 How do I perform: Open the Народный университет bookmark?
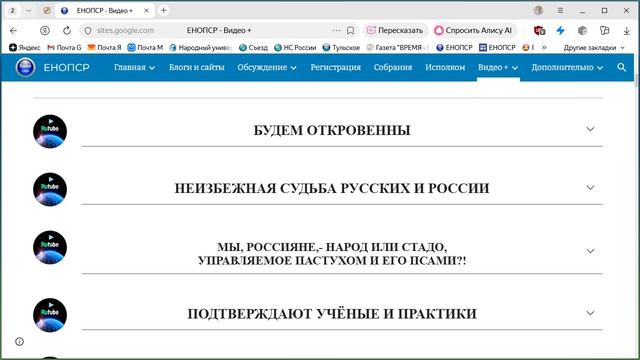200,48
